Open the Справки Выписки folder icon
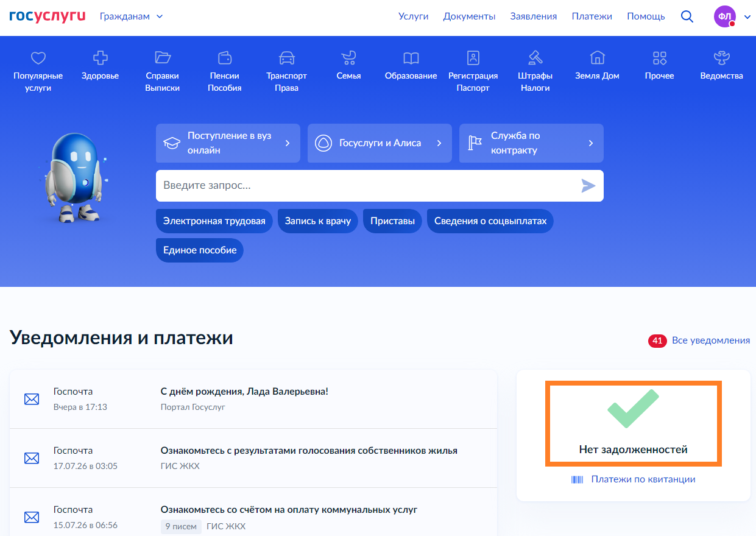Image resolution: width=756 pixels, height=536 pixels. 163,57
